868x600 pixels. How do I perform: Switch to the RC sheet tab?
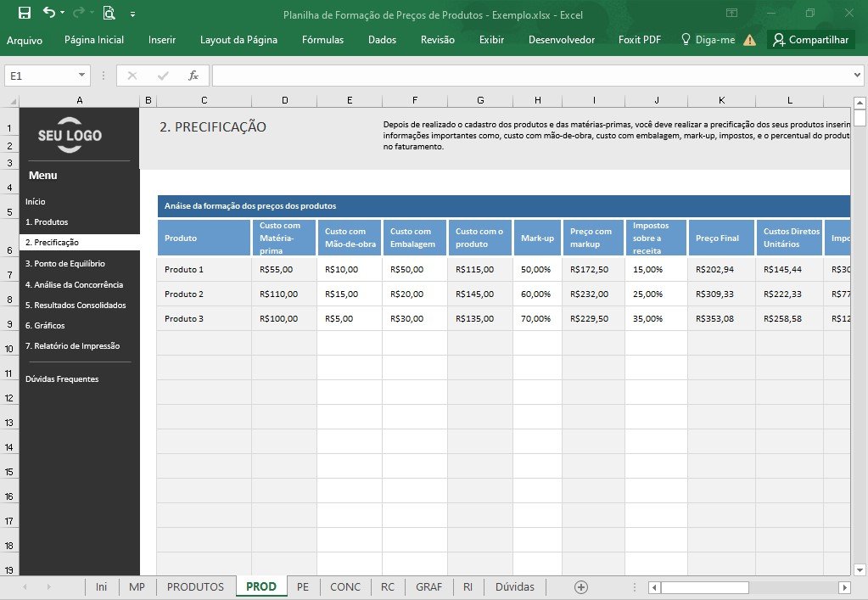pos(388,586)
